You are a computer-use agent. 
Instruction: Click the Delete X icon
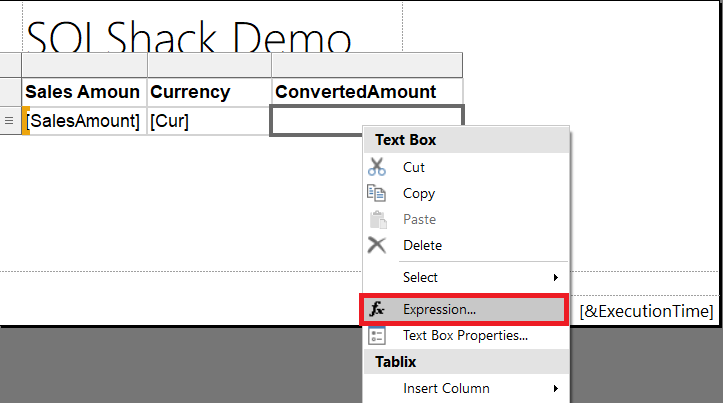377,245
